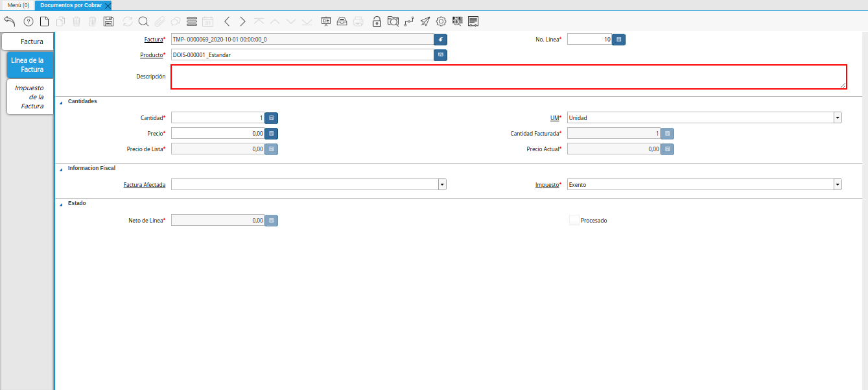Click the second trash can icon
The image size is (868, 390).
[x=92, y=21]
